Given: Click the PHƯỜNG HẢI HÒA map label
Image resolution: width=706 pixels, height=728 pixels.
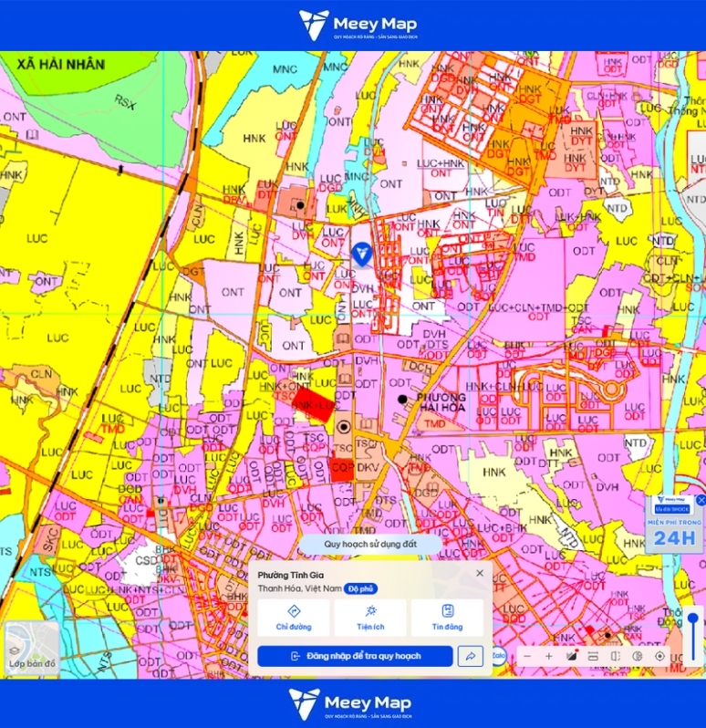Looking at the screenshot, I should 441,402.
